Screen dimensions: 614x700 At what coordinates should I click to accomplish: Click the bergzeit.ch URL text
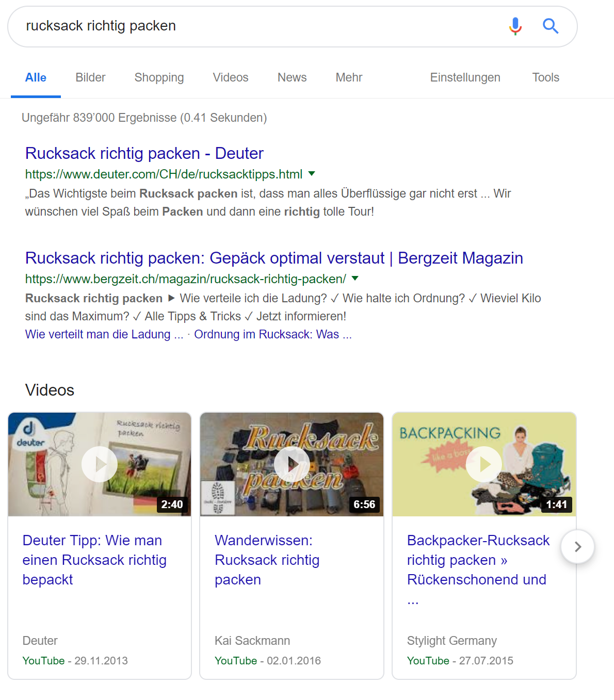[186, 279]
